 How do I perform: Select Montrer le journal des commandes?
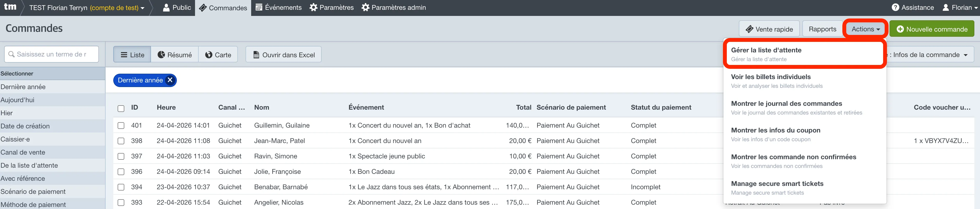[x=805, y=108]
